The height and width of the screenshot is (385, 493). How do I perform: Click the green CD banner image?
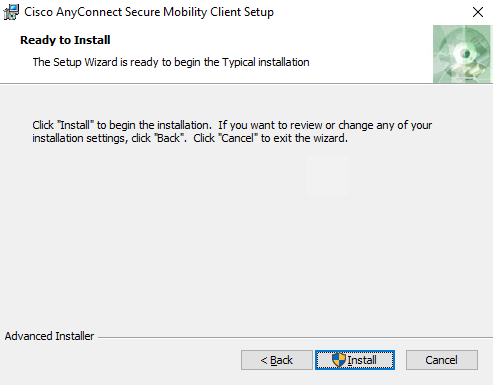[x=462, y=54]
